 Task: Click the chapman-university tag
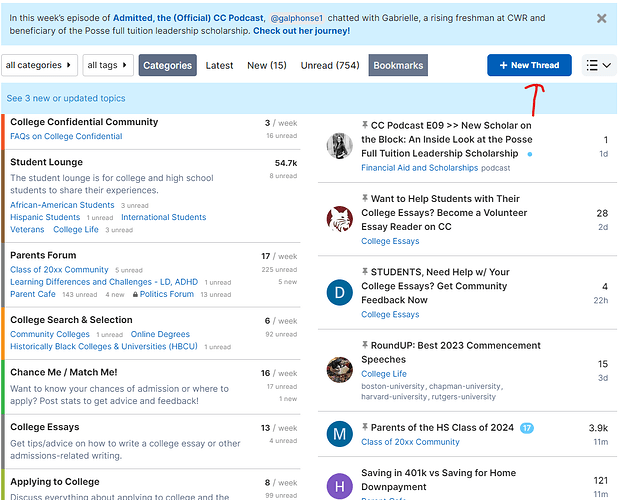465,386
